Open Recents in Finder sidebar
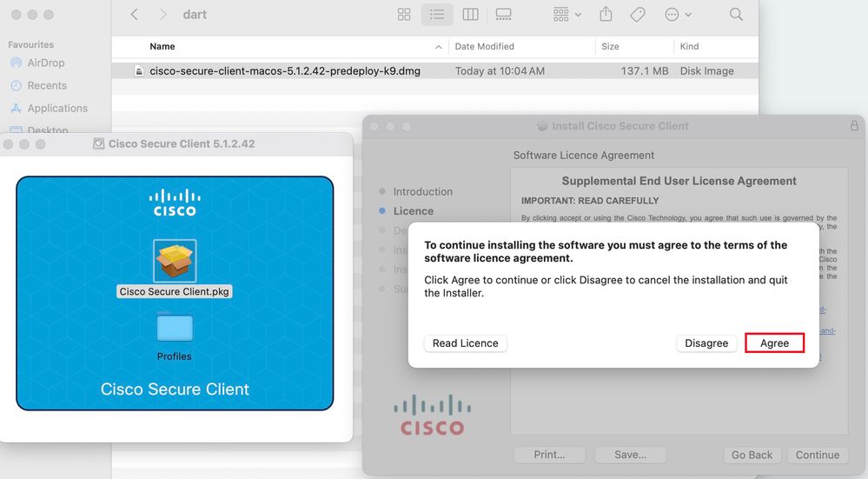The height and width of the screenshot is (479, 868). tap(39, 85)
